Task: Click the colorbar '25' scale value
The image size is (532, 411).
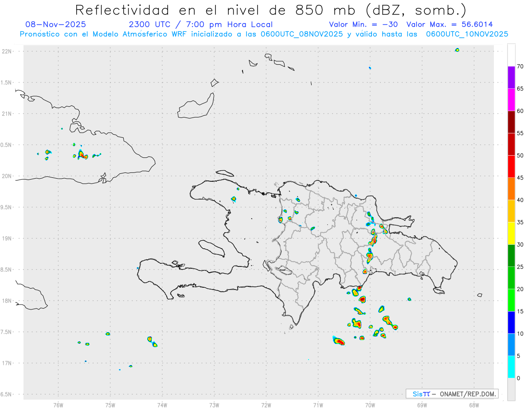Action: 520,267
